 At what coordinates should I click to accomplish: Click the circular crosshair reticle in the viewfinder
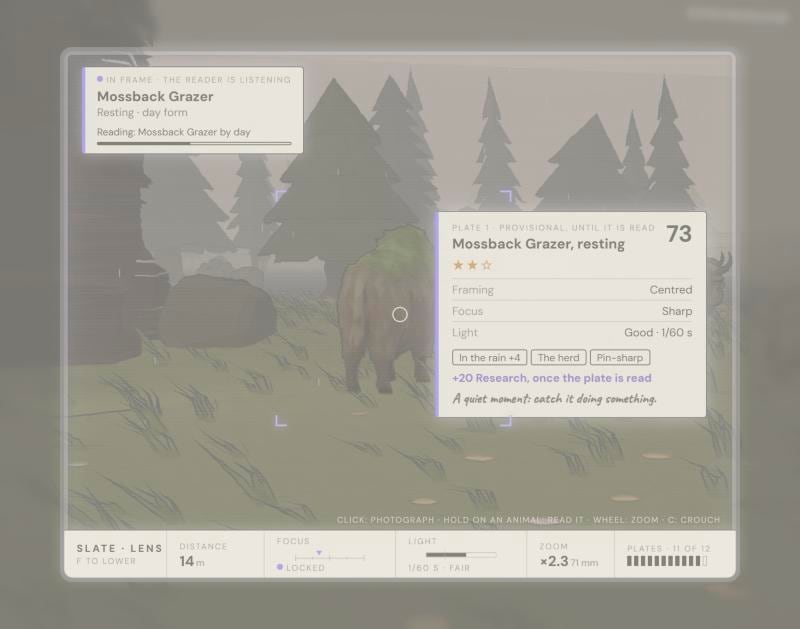pyautogui.click(x=400, y=315)
